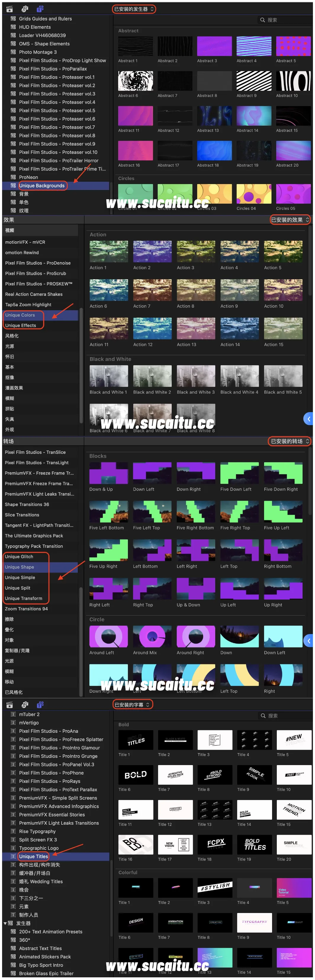
Task: Select Unique Colors effects category
Action: coord(20,315)
